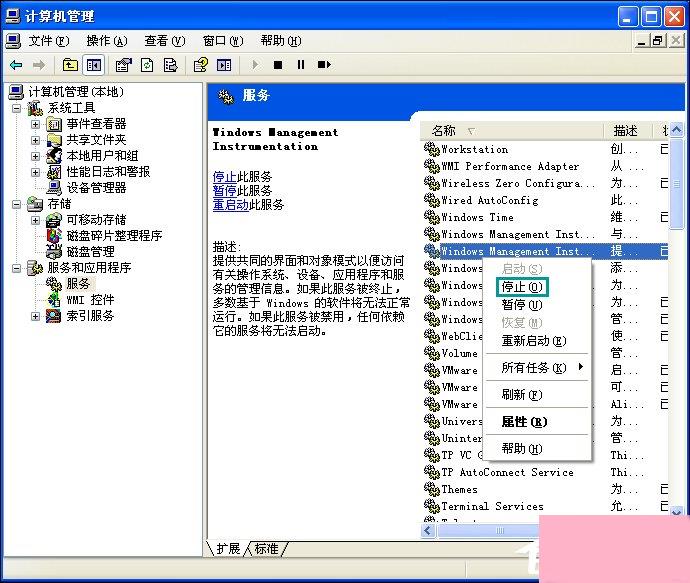The width and height of the screenshot is (690, 583).
Task: Toggle the Show/Hide console tree icon
Action: 93,65
